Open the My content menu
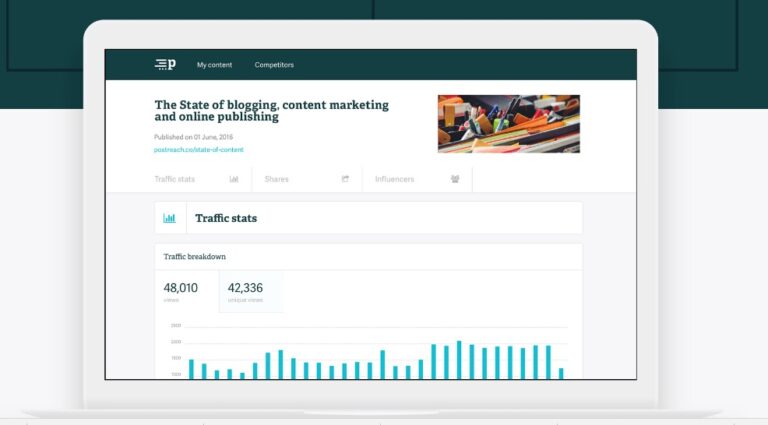The height and width of the screenshot is (425, 768). pyautogui.click(x=214, y=65)
